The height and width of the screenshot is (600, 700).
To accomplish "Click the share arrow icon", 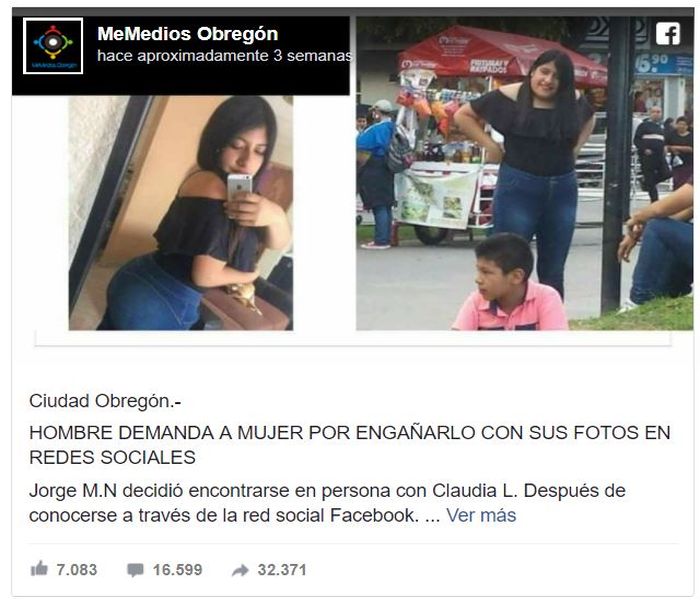I will (240, 570).
